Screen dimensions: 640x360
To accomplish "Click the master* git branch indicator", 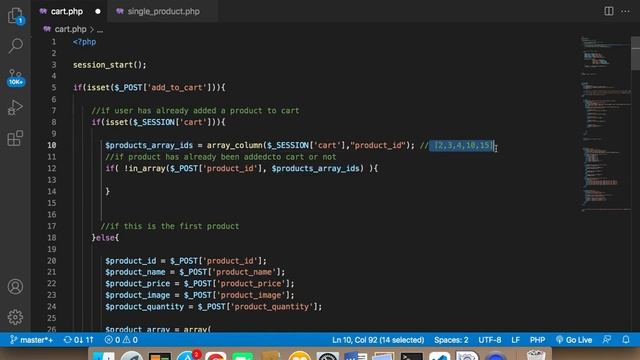I will 31,340.
